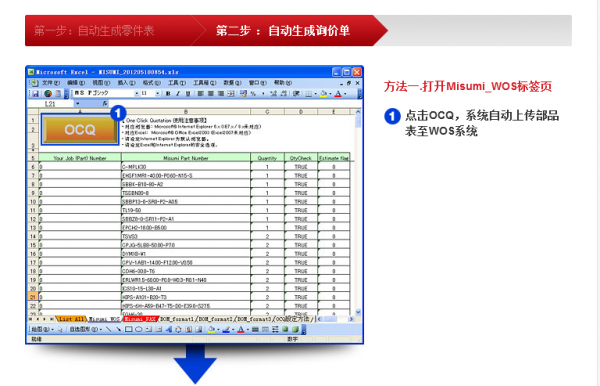Click the insert function fx icon

point(104,103)
